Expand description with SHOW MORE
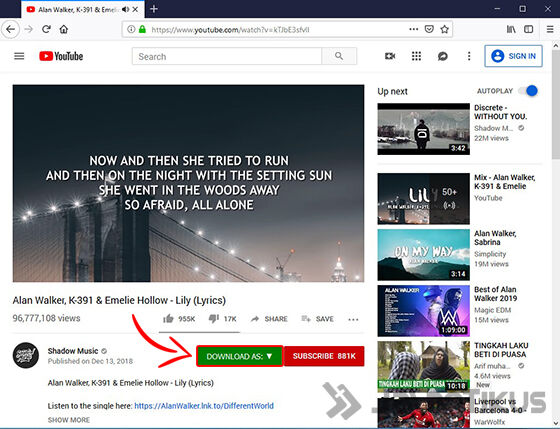The image size is (560, 429). [x=69, y=420]
